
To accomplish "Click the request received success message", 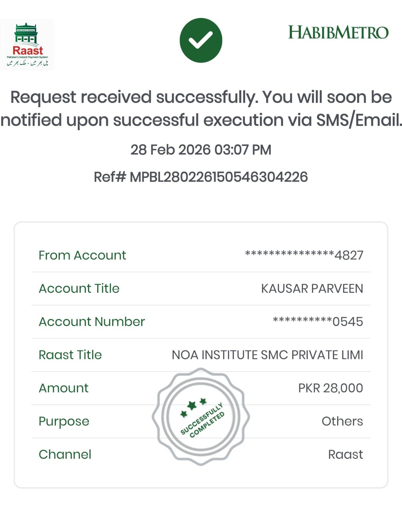I will point(201,108).
